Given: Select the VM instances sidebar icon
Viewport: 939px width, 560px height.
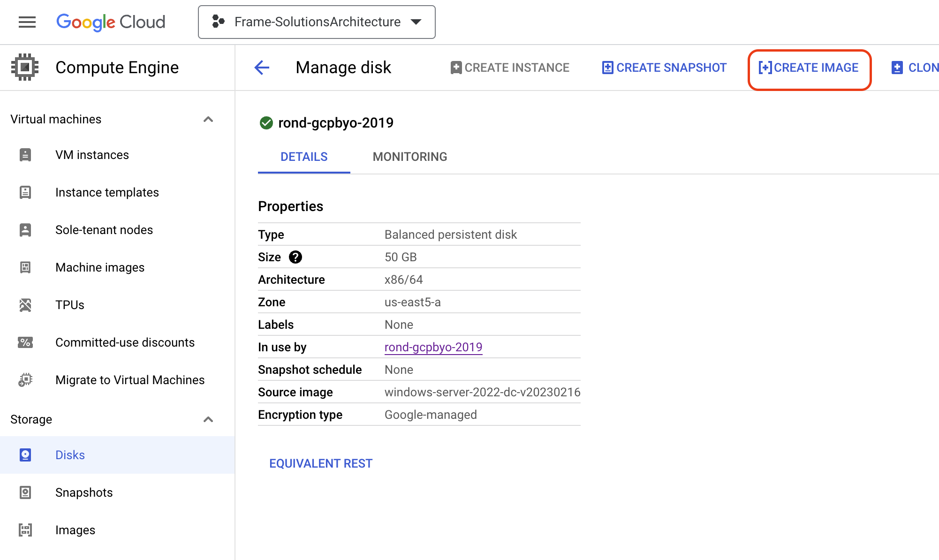Looking at the screenshot, I should point(25,155).
